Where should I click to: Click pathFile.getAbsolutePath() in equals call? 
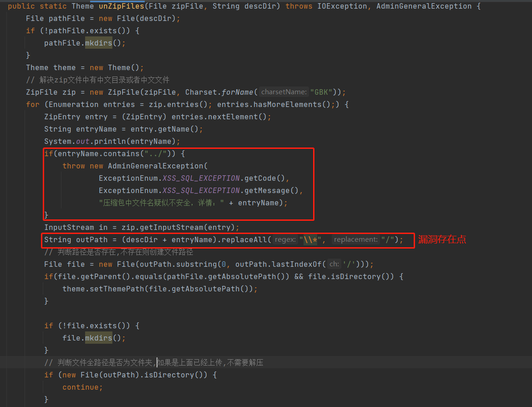click(x=226, y=277)
